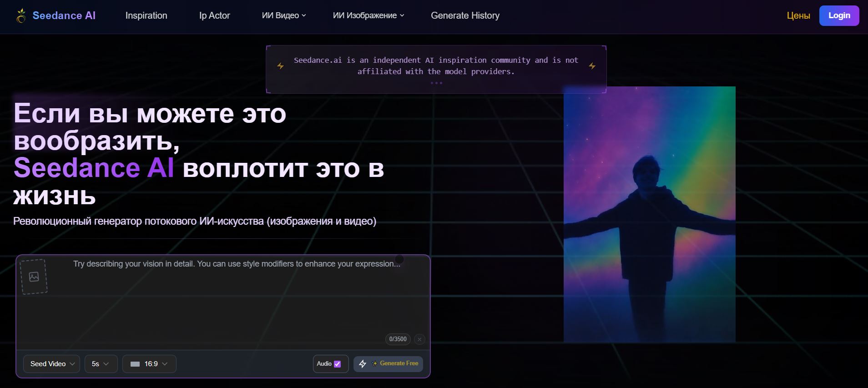The width and height of the screenshot is (868, 388).
Task: Click the banner pagination dots
Action: [436, 83]
